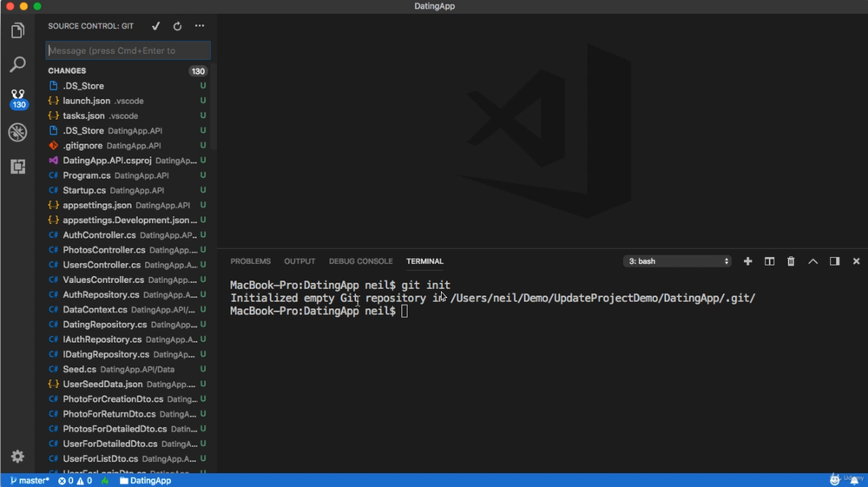The image size is (868, 487).
Task: Open the Explorer view in activity bar
Action: (17, 30)
